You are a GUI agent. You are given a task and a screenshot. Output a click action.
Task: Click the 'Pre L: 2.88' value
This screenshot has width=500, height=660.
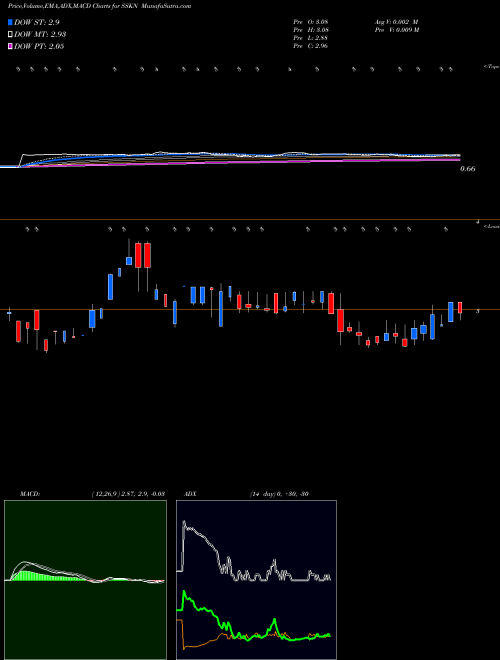(x=311, y=38)
